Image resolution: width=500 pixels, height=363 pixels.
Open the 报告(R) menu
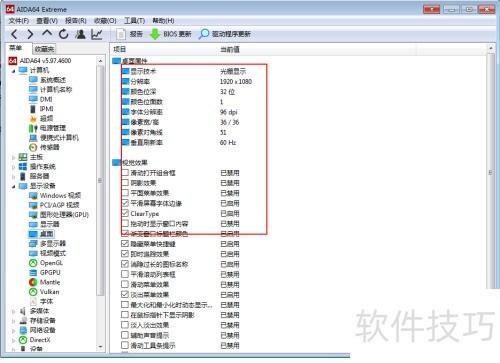(76, 21)
